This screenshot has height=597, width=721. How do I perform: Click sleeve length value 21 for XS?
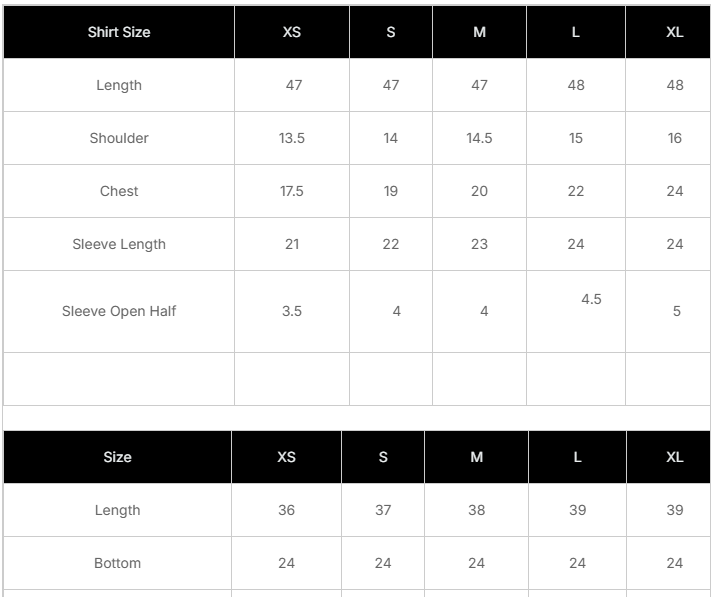point(291,244)
